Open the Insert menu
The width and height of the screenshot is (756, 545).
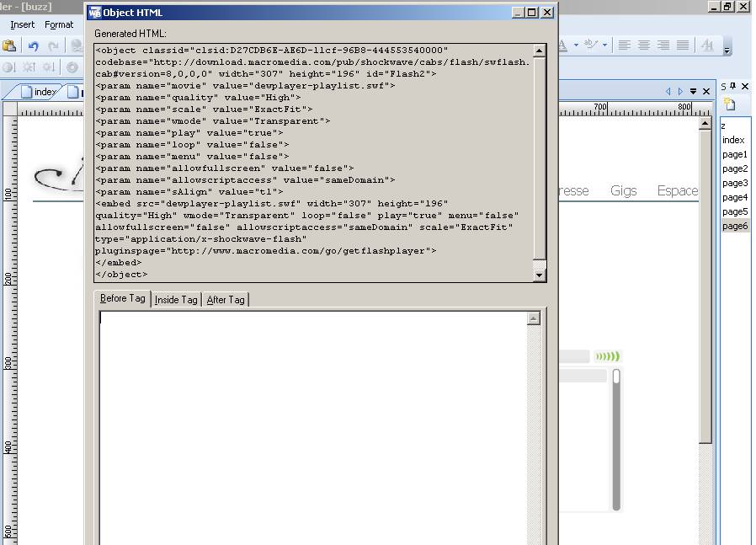(22, 24)
